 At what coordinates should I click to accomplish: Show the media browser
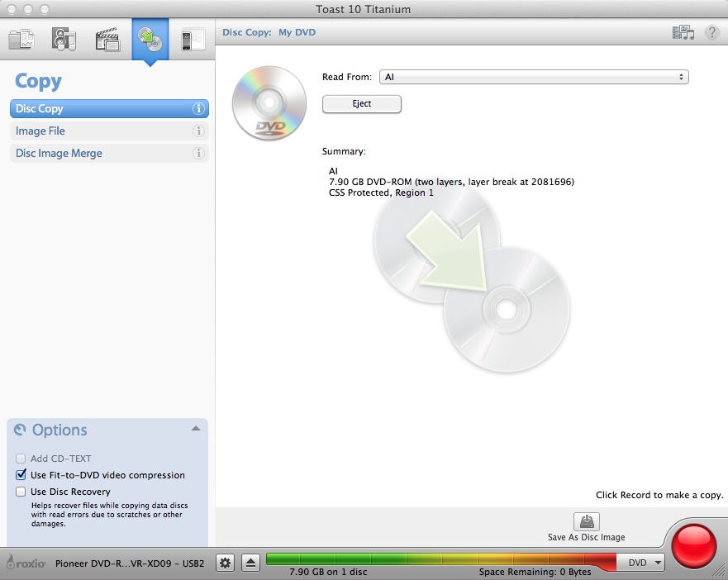click(683, 32)
